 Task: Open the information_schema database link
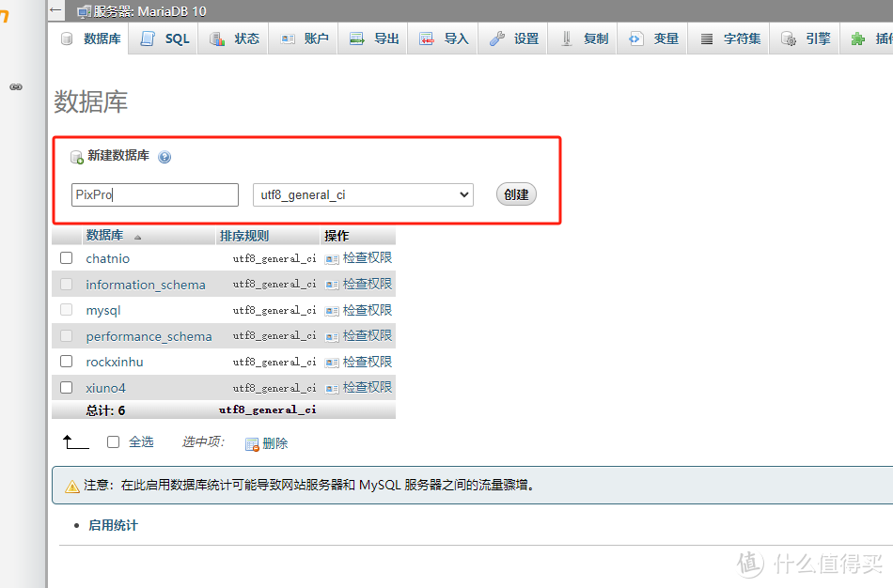pos(146,285)
